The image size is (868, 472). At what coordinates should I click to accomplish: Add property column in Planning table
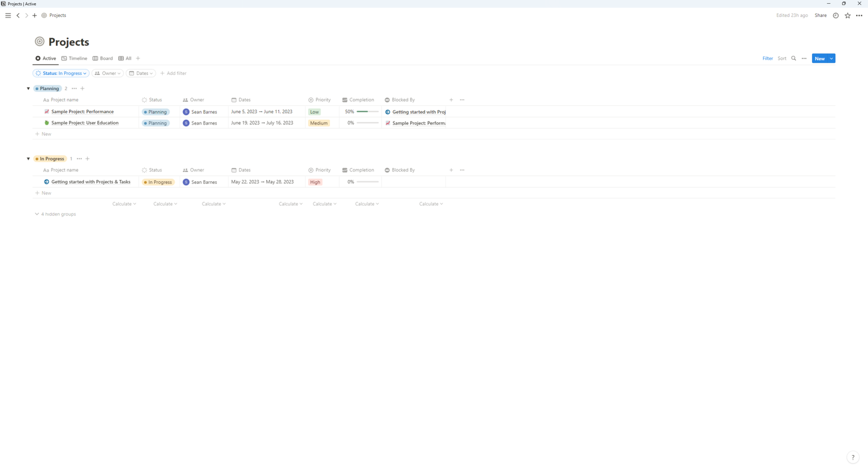tap(451, 100)
